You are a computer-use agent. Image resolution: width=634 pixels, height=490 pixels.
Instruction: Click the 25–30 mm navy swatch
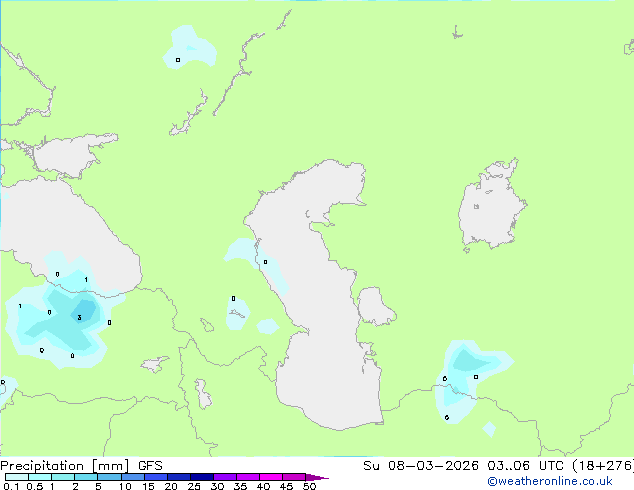(201, 477)
